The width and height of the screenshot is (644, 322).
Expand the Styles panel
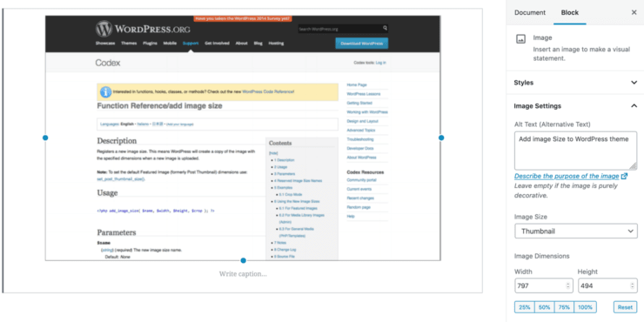[x=634, y=83]
